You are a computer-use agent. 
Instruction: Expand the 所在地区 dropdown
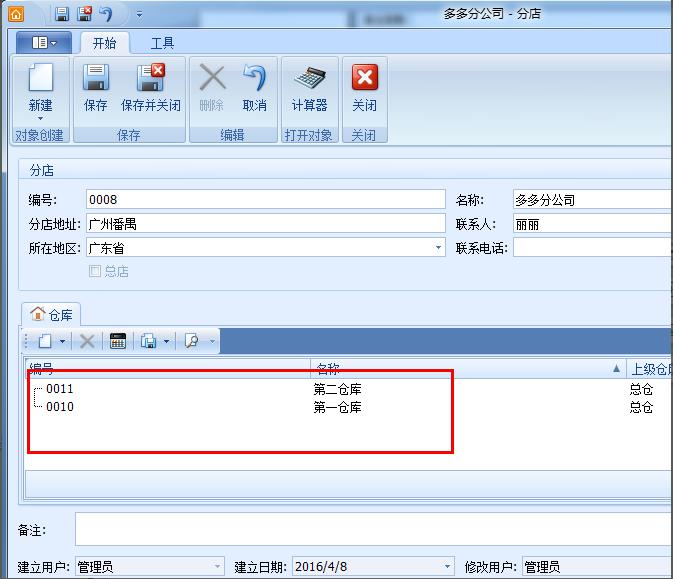coord(438,248)
